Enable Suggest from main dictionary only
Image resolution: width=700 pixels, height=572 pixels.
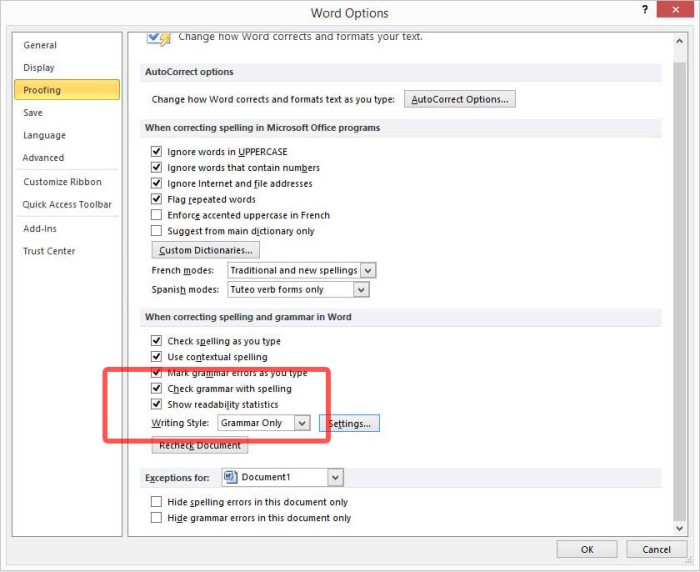(156, 231)
